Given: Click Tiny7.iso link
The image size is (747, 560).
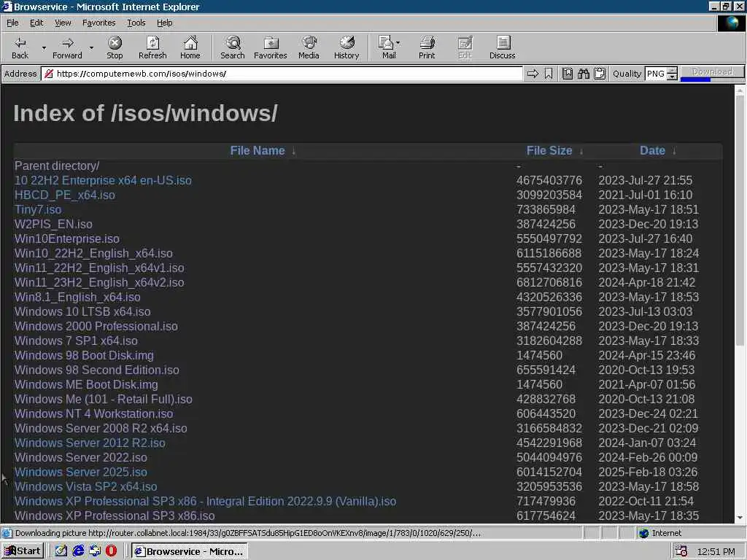Looking at the screenshot, I should click(x=38, y=209).
